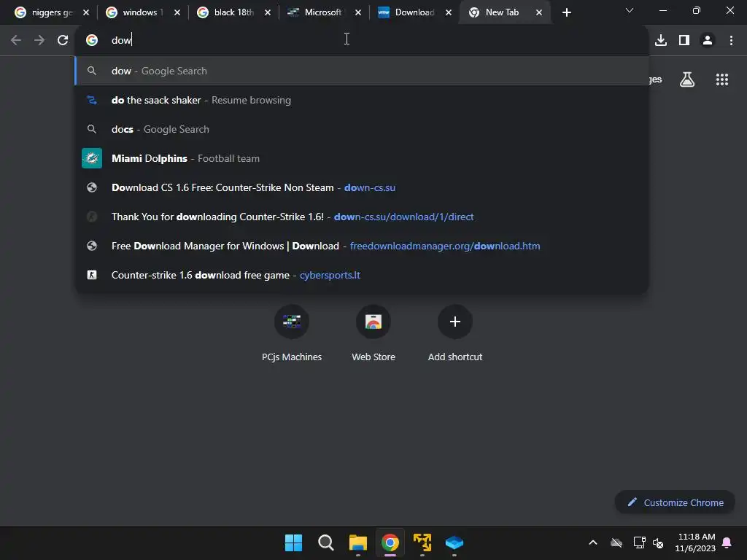The width and height of the screenshot is (747, 560).
Task: Close the "windows 1" tab
Action: (177, 12)
